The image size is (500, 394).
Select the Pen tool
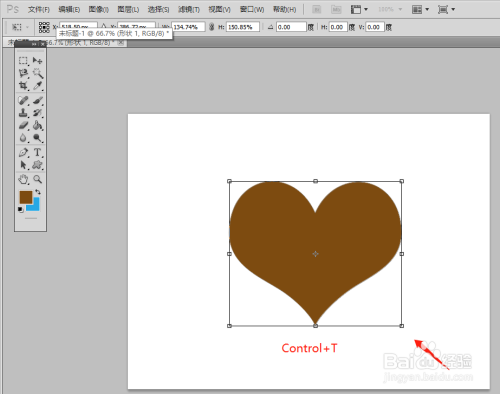tap(23, 153)
